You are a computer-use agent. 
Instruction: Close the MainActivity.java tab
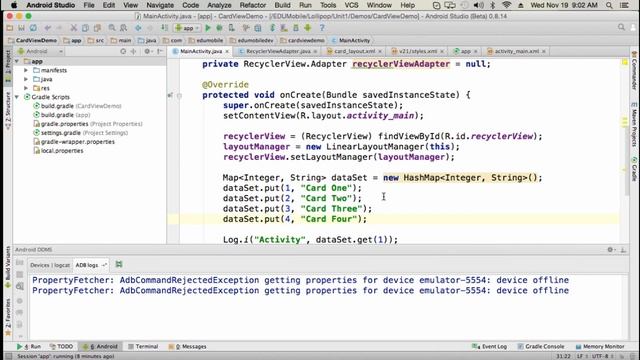point(227,51)
